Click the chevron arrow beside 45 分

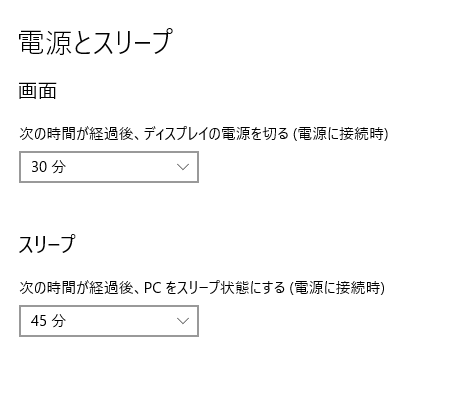tap(183, 321)
